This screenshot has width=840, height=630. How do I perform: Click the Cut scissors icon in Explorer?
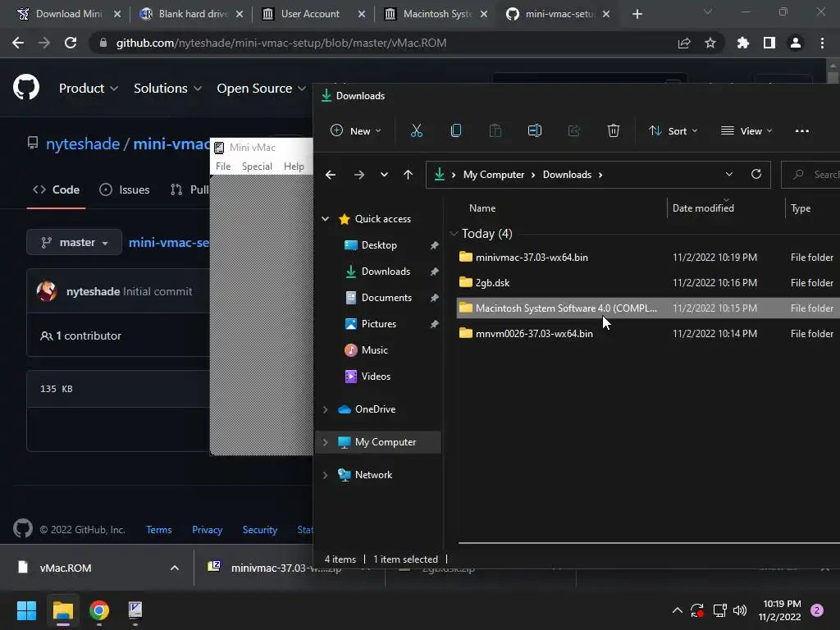[416, 130]
